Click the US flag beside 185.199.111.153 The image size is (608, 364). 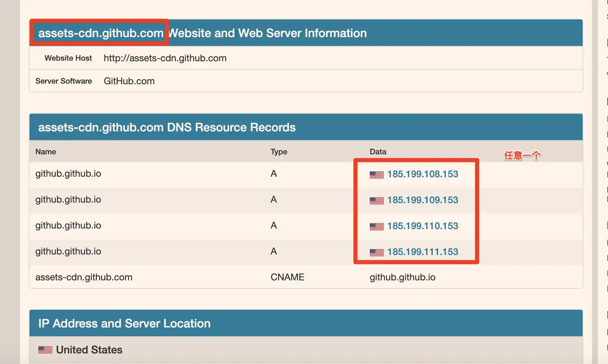pos(377,253)
